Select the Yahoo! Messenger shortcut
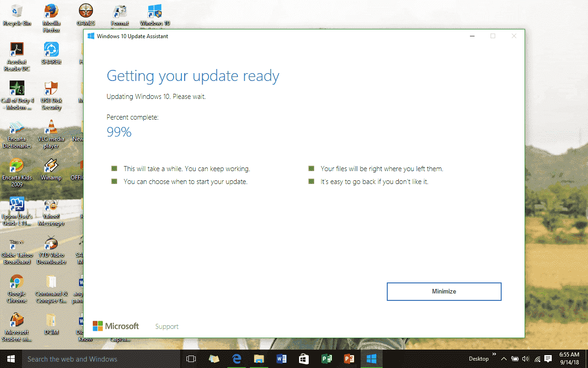The width and height of the screenshot is (588, 368). [x=51, y=211]
